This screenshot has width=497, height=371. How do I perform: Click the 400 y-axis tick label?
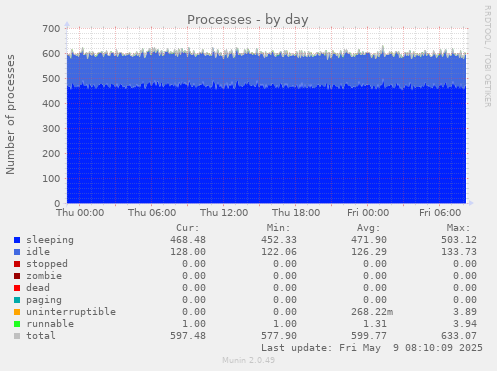click(x=51, y=104)
